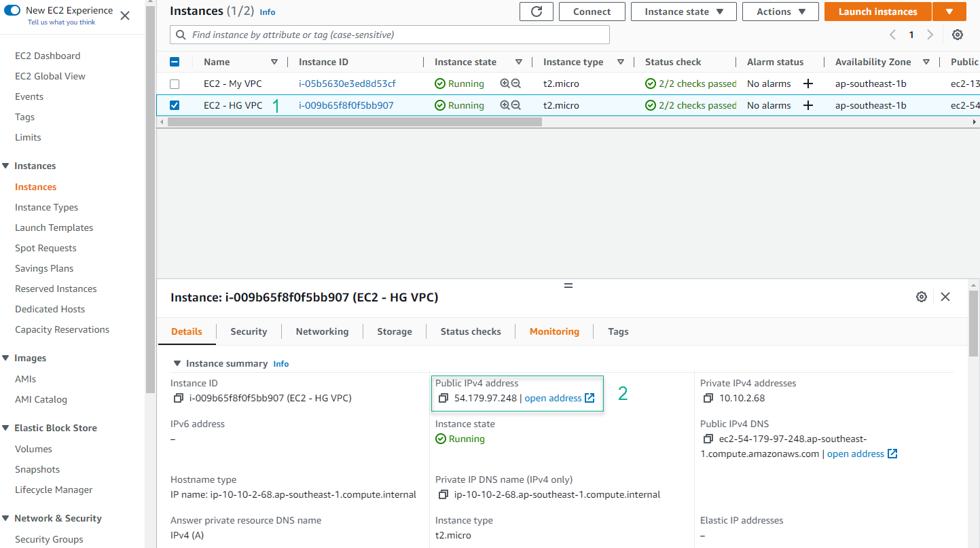980x548 pixels.
Task: Open instance link i-009b65f8f0f5bb907
Action: [346, 105]
